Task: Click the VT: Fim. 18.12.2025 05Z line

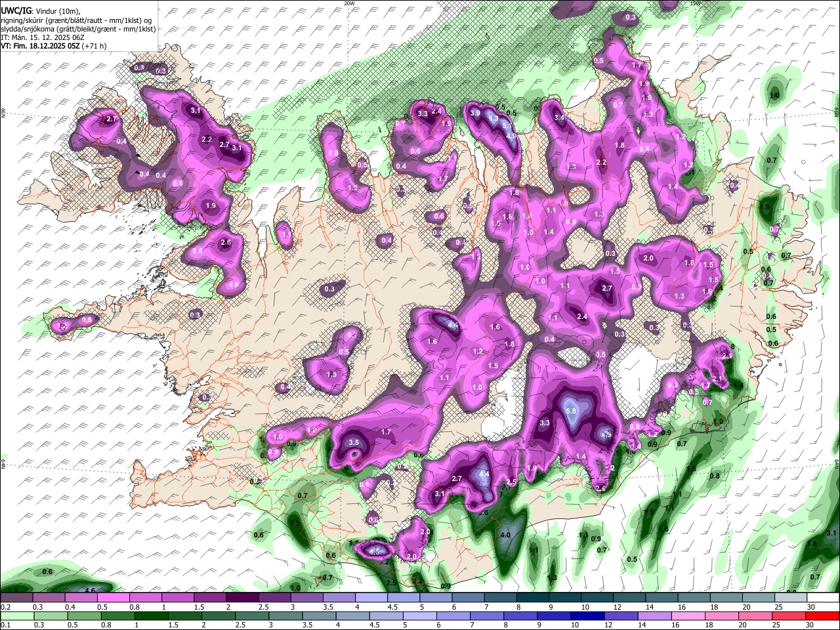Action: 54,46
